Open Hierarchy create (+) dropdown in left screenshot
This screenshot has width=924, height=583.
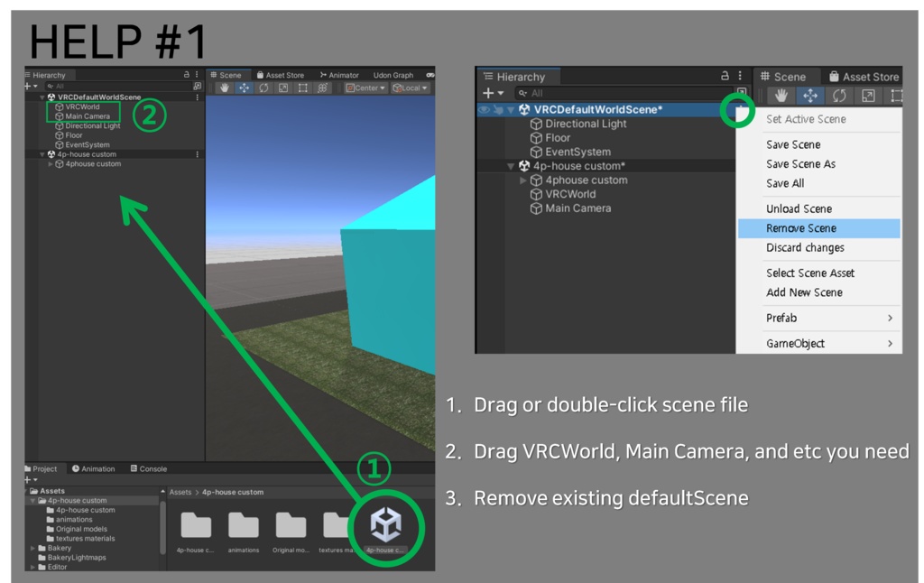coord(31,86)
